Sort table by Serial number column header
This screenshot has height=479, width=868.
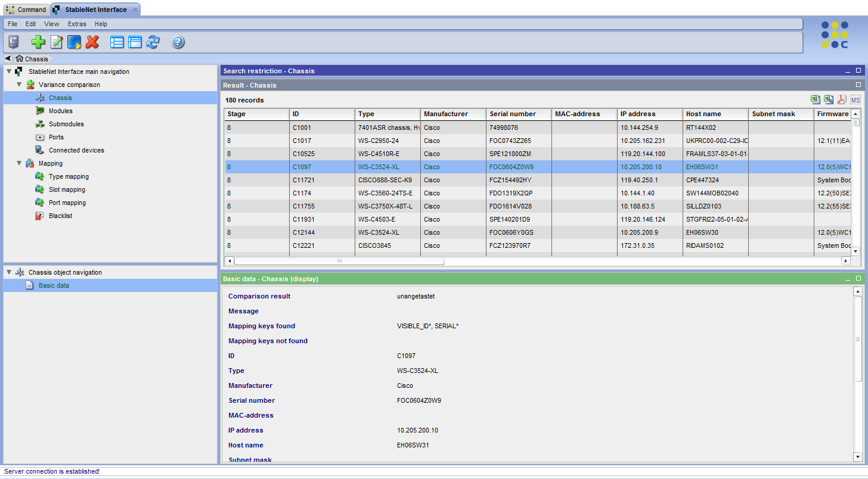pos(513,114)
